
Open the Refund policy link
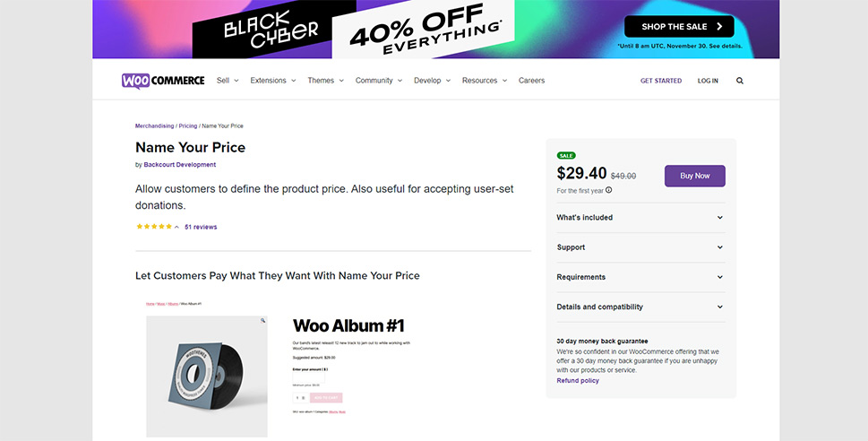point(578,381)
